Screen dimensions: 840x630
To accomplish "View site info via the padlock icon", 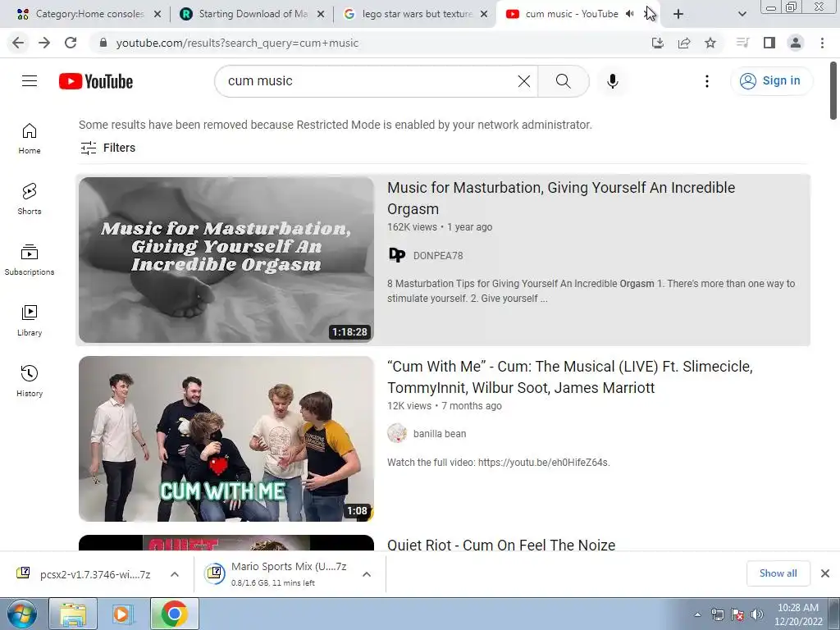I will [103, 43].
